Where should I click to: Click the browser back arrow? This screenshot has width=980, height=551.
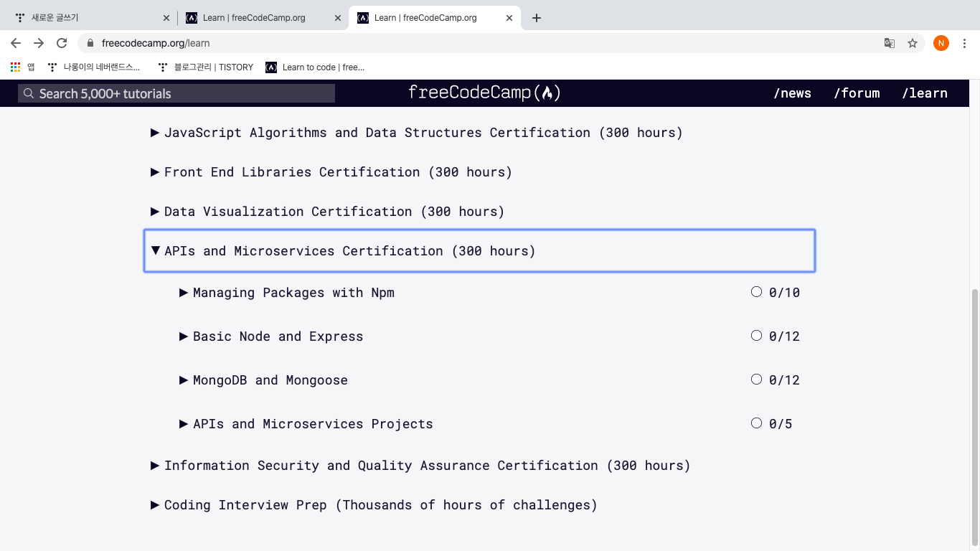pos(16,43)
